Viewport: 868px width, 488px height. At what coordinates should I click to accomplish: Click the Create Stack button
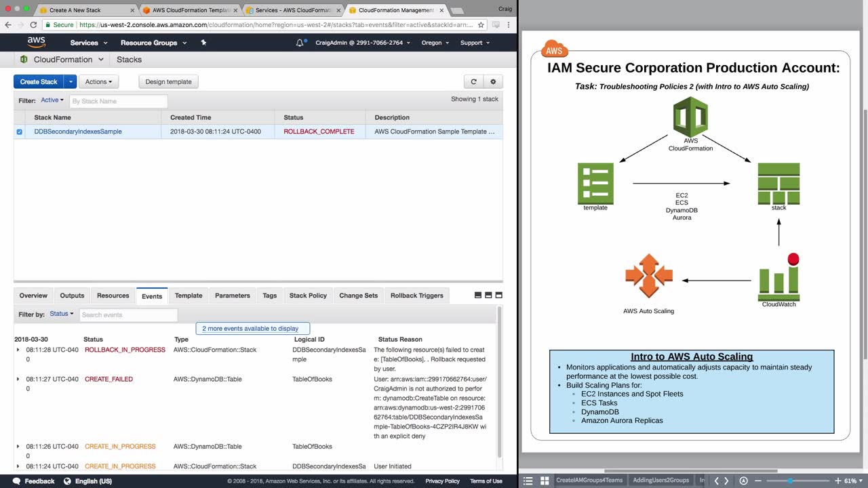[39, 82]
